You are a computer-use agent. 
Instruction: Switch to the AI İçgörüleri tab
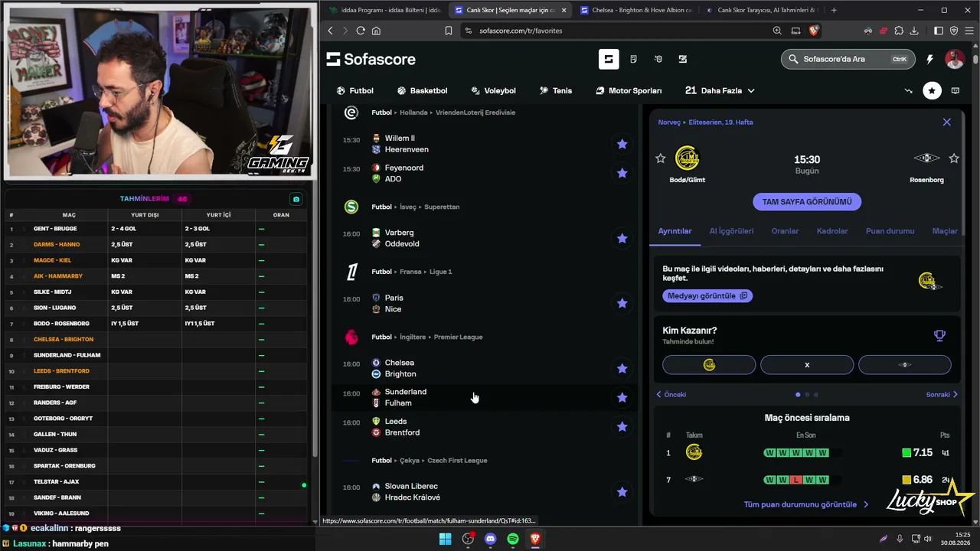(x=731, y=231)
